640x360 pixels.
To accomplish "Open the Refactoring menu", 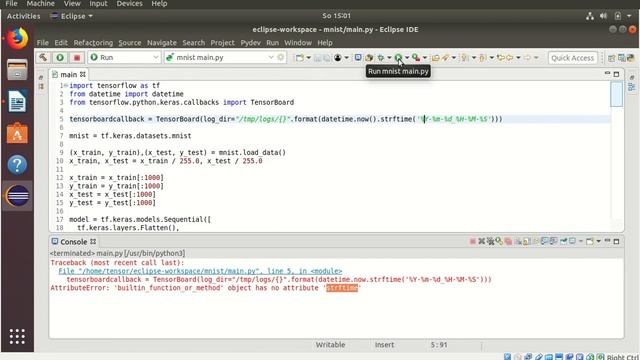I will coord(93,42).
